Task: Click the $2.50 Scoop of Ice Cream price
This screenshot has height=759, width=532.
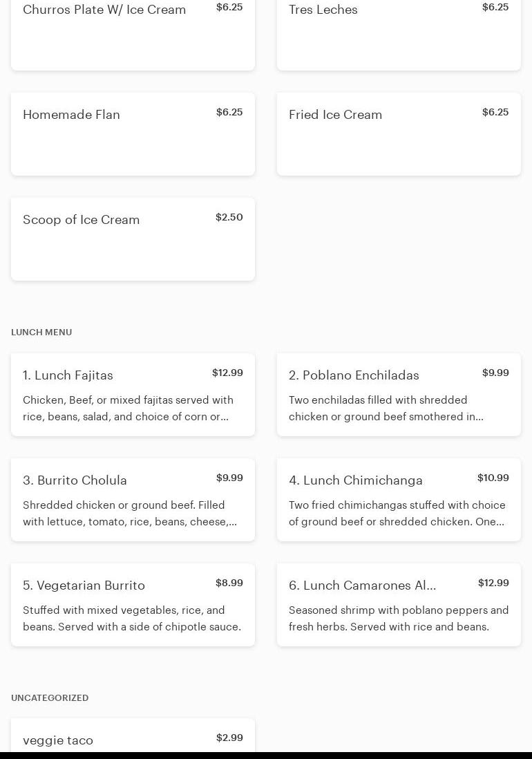Action: (x=229, y=218)
